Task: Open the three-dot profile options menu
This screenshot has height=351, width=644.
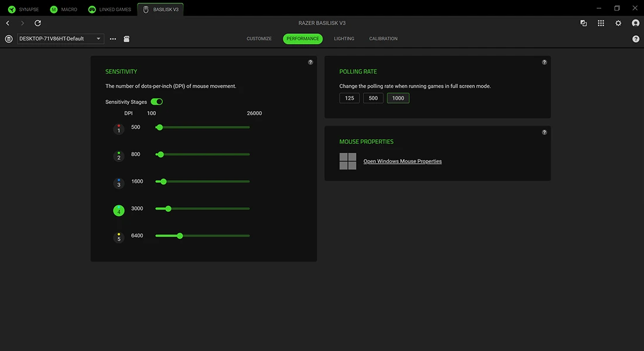Action: [x=113, y=39]
